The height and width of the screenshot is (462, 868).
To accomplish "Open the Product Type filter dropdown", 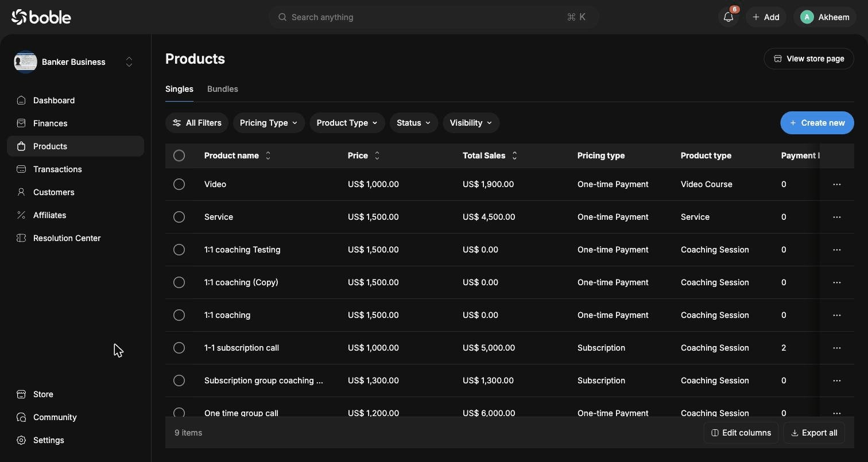I will pos(347,123).
